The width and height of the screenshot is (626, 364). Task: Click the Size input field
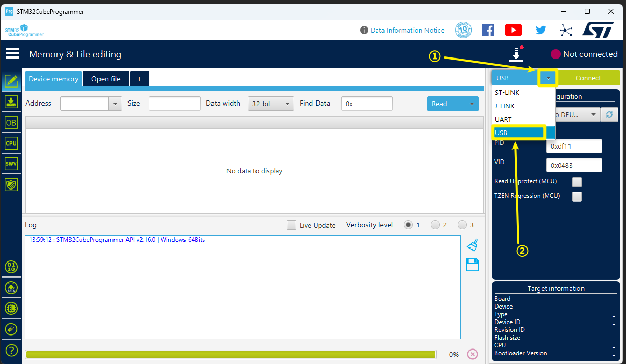(x=174, y=104)
